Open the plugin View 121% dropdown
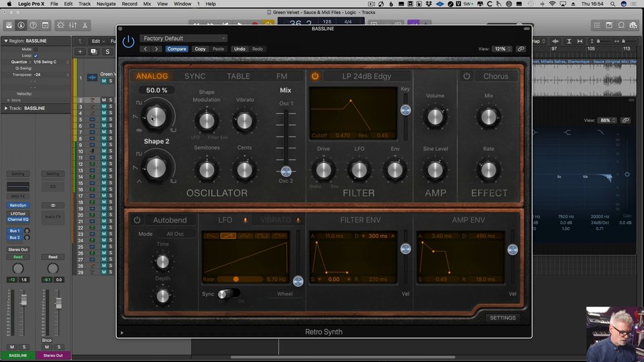Viewport: 644px width, 362px height. [x=502, y=49]
